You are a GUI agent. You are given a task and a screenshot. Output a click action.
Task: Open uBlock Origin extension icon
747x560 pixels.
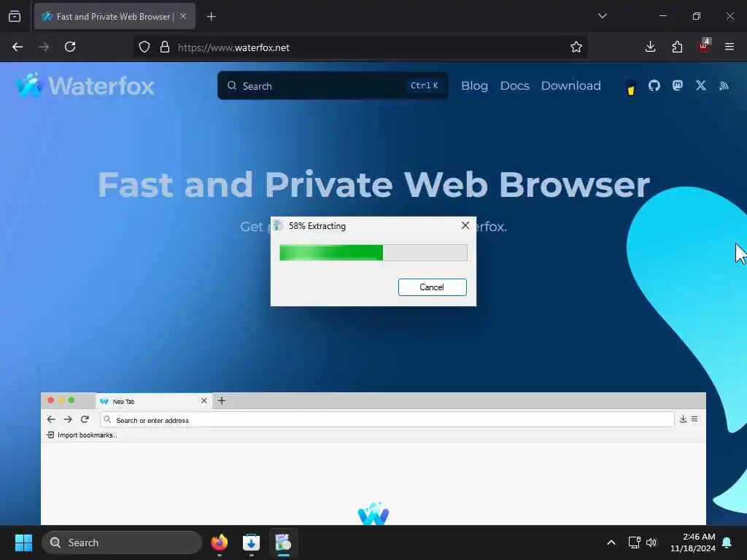click(x=704, y=46)
